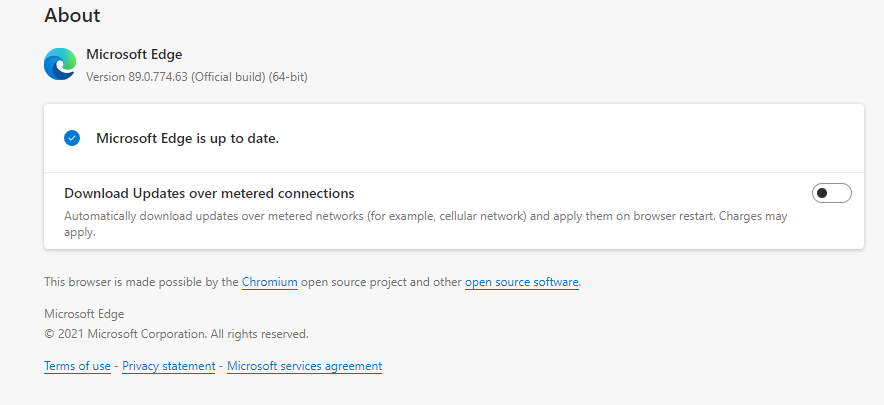Click the 'Microsoft Edge' text above the copyright
The height and width of the screenshot is (405, 884).
(x=84, y=314)
